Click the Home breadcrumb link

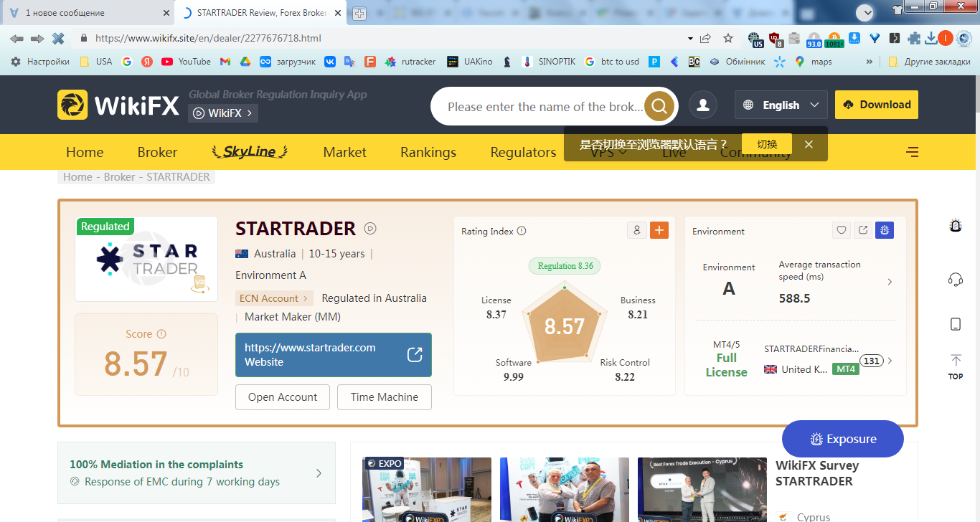tap(77, 177)
